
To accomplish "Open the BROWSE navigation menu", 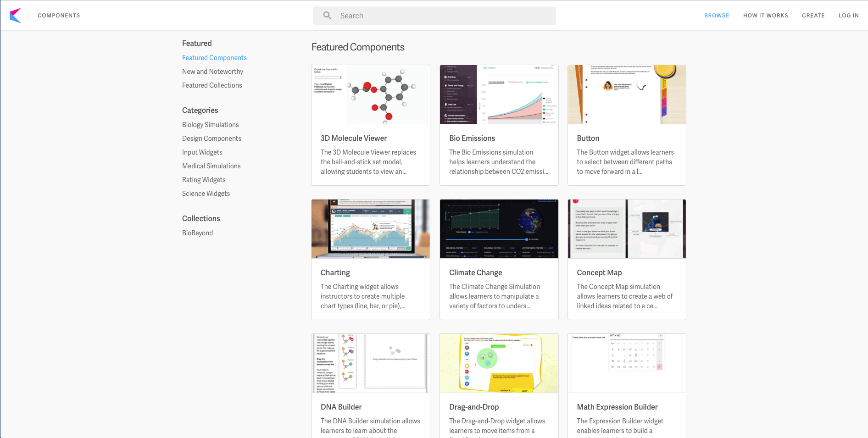I will tap(717, 15).
